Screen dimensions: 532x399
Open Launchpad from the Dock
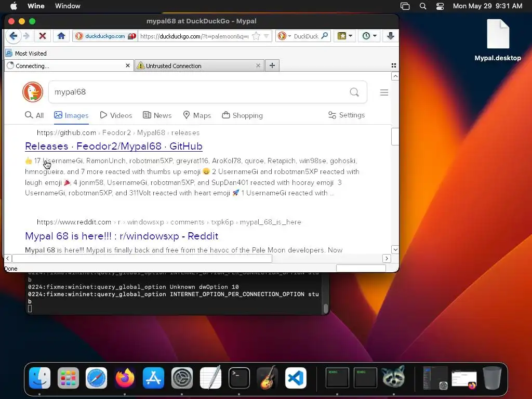tap(68, 378)
